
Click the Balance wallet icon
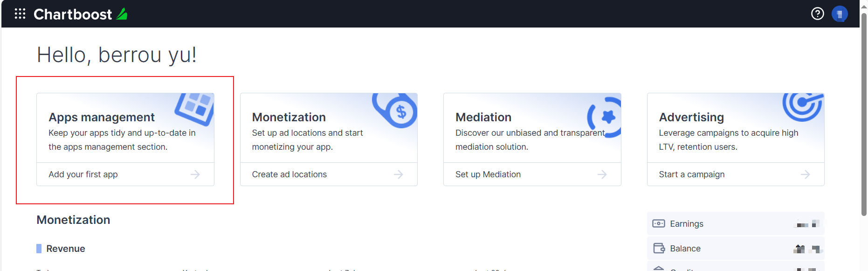[x=659, y=248]
